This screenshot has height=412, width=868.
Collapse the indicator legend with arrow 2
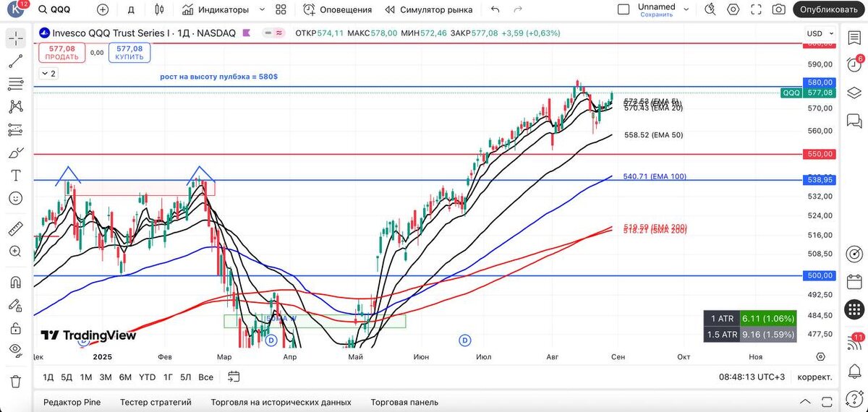coord(48,74)
